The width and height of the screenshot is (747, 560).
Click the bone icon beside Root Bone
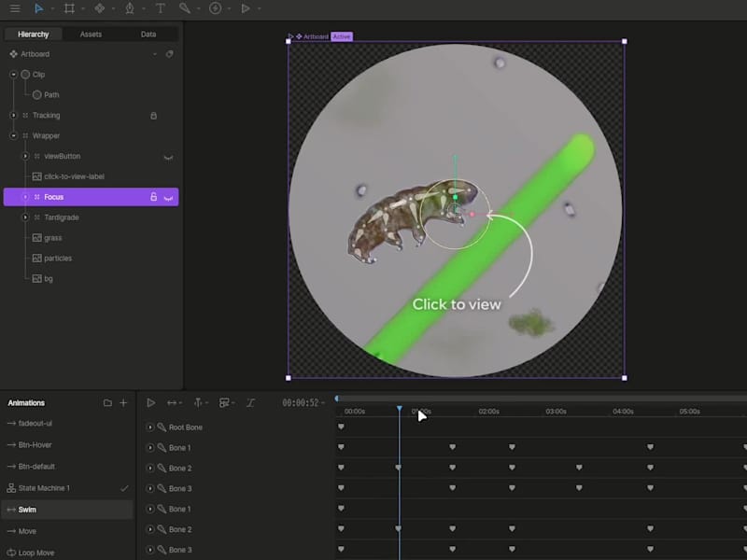(162, 427)
